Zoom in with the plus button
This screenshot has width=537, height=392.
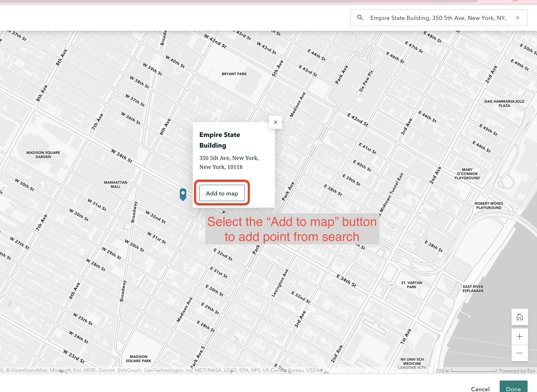coord(519,336)
